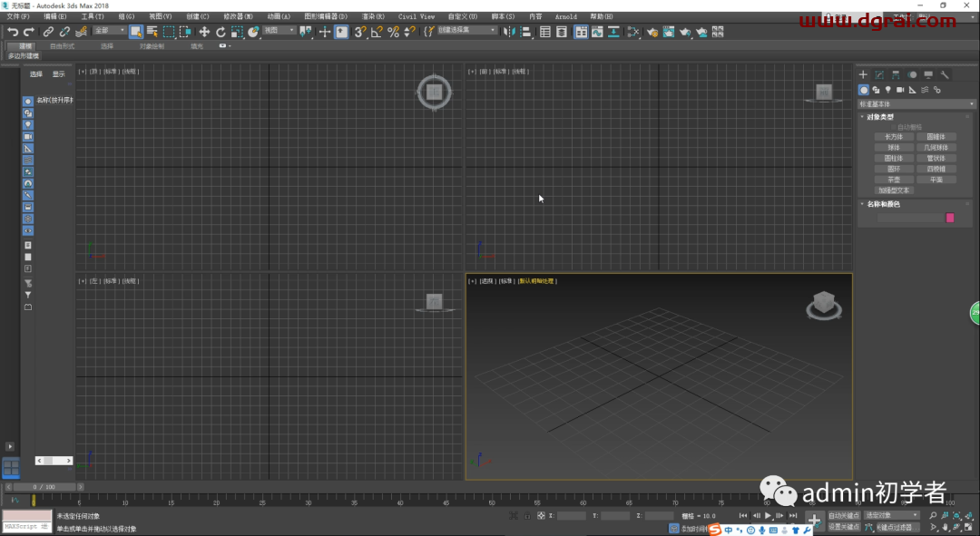The height and width of the screenshot is (536, 980).
Task: Open the 修改器(M) menu
Action: pyautogui.click(x=238, y=16)
